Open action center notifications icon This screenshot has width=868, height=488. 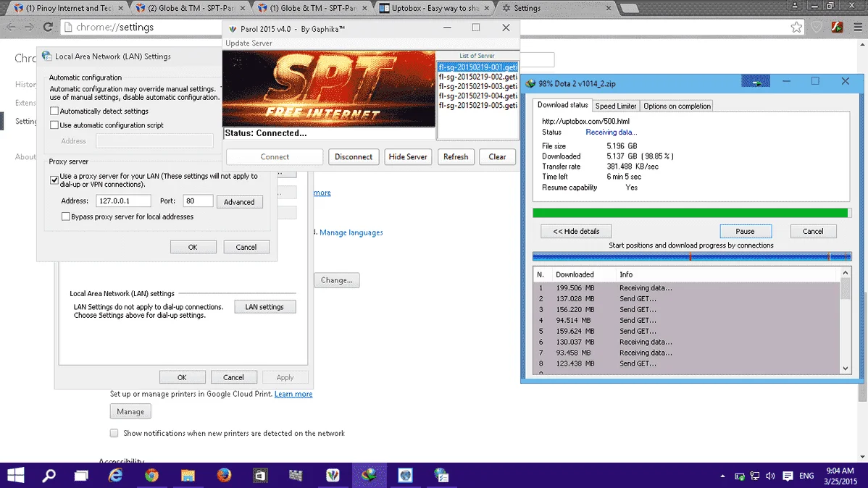(x=788, y=476)
